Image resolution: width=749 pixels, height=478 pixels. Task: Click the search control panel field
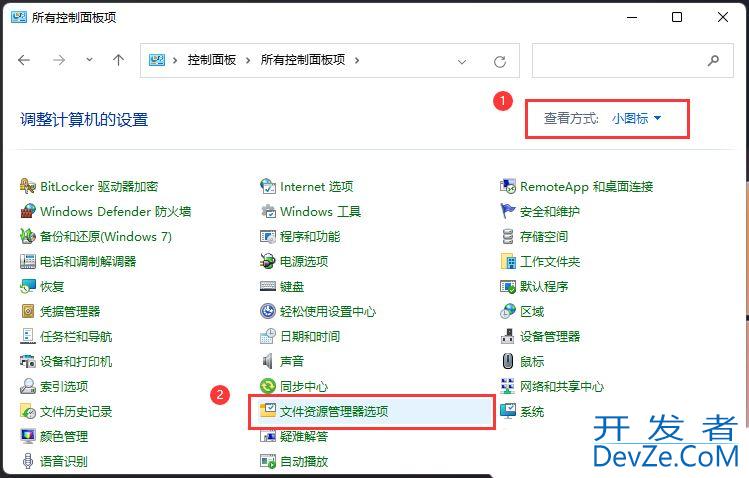(632, 60)
